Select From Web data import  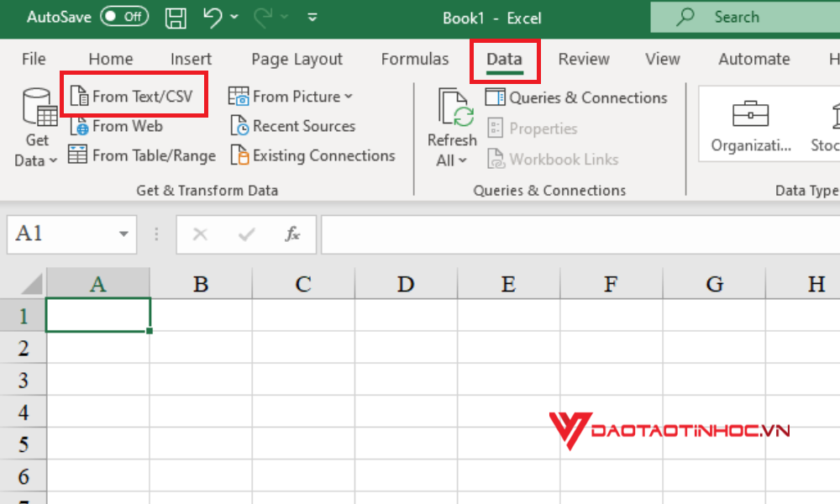point(116,126)
